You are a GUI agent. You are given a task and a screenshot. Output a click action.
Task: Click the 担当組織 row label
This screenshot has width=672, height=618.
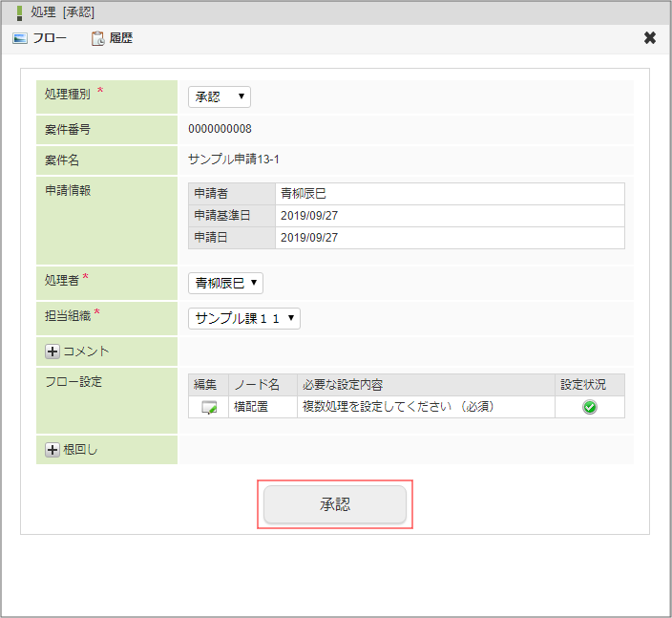pyautogui.click(x=68, y=316)
